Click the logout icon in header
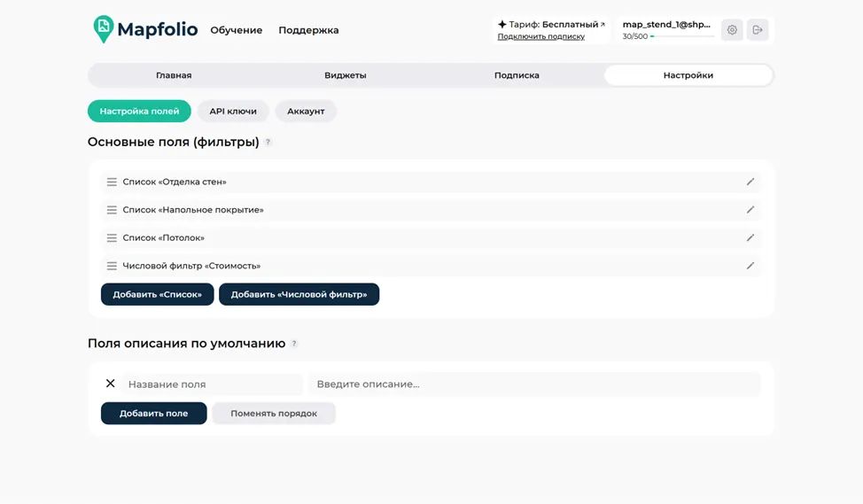 [758, 30]
